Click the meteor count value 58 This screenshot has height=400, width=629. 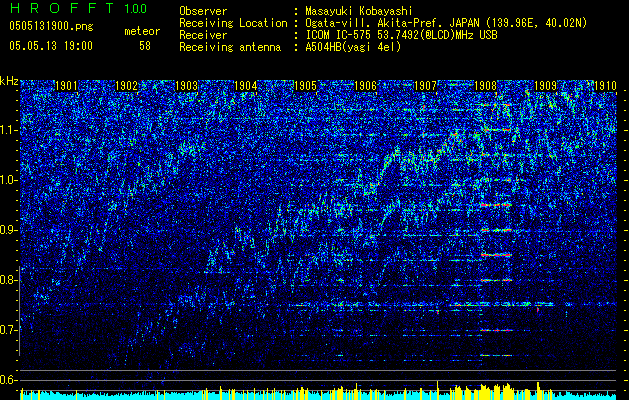[145, 46]
